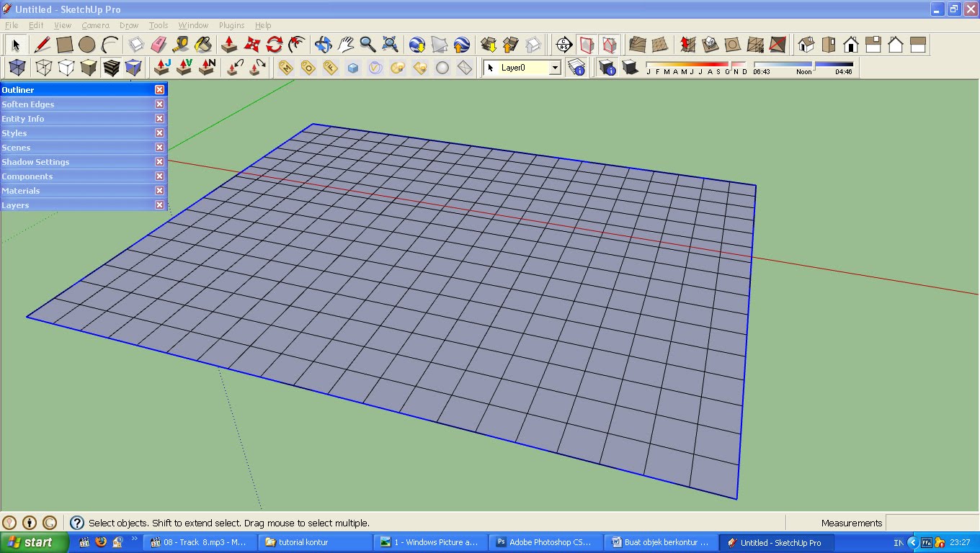Click the Zoom magnifier tool
The image size is (980, 553).
click(x=367, y=45)
